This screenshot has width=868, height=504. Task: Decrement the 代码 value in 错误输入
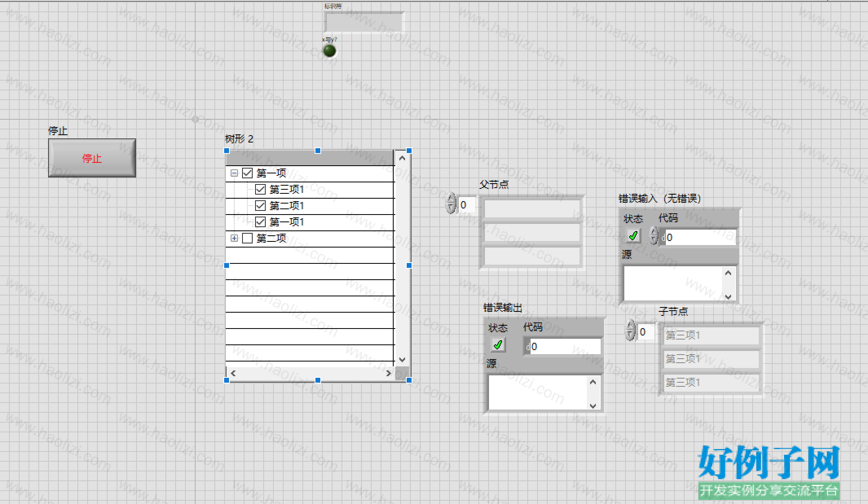tap(654, 240)
